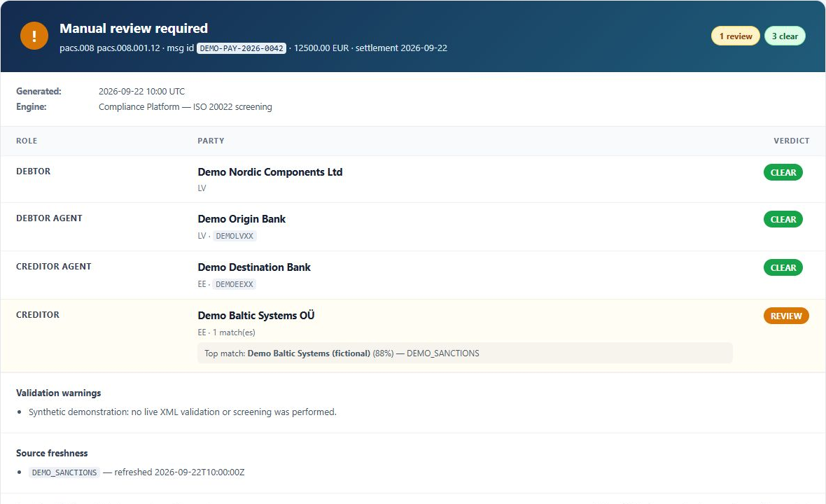Click the CREDITOR role label in the highlighted row
Screen dimensions: 826x504
click(38, 315)
